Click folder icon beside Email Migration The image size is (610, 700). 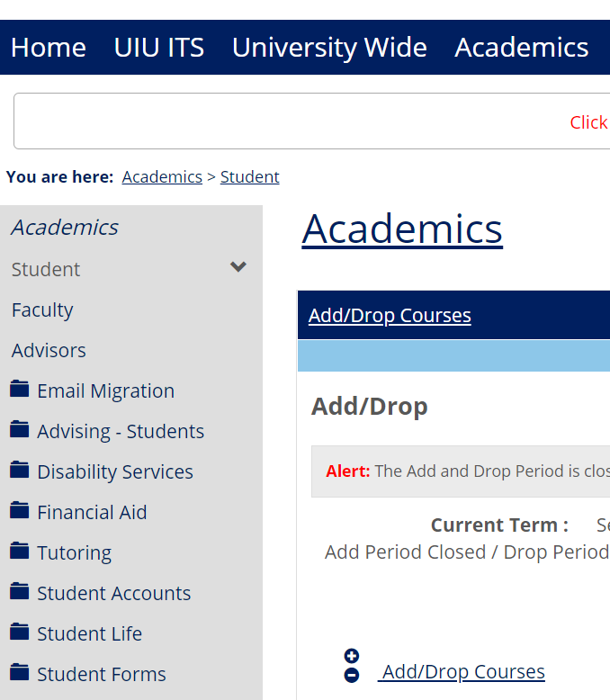(20, 389)
